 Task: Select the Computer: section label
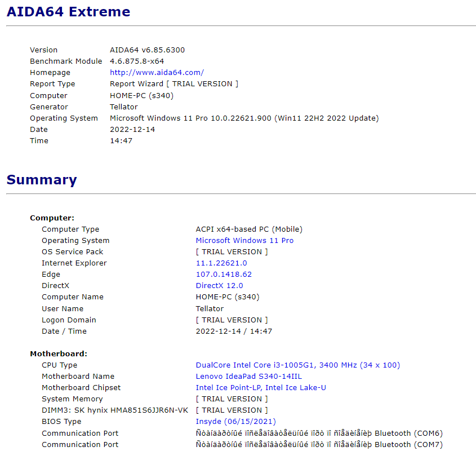(x=52, y=218)
